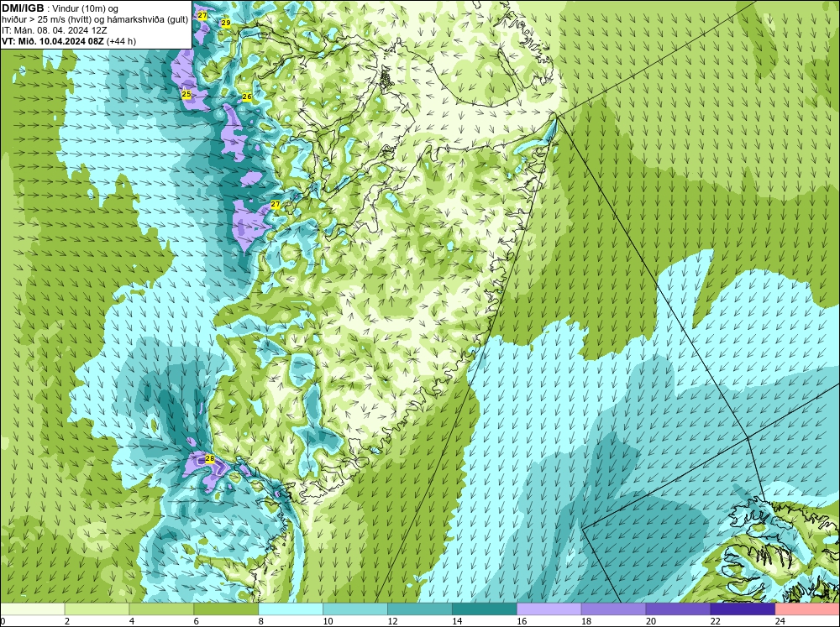Select the violet 20–22 m/s legend swatch
The height and width of the screenshot is (627, 840).
[x=678, y=609]
